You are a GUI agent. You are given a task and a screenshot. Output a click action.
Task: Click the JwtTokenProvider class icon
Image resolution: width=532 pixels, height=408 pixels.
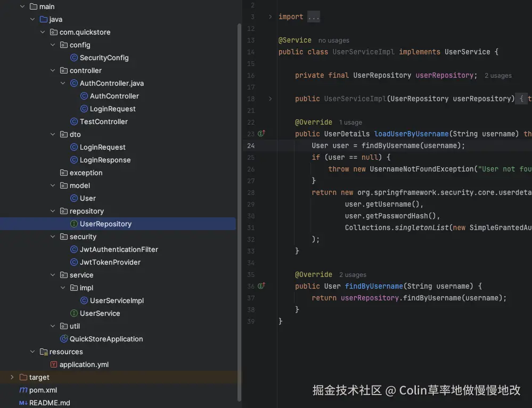(x=74, y=262)
